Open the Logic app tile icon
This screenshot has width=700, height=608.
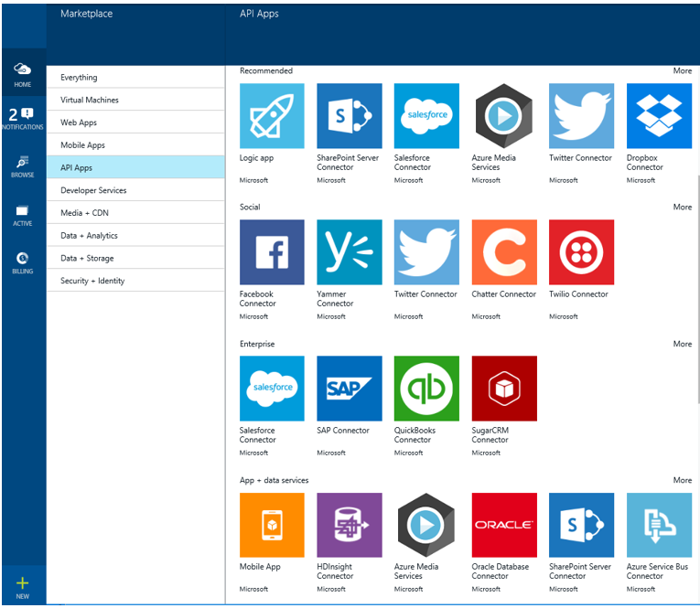click(272, 115)
